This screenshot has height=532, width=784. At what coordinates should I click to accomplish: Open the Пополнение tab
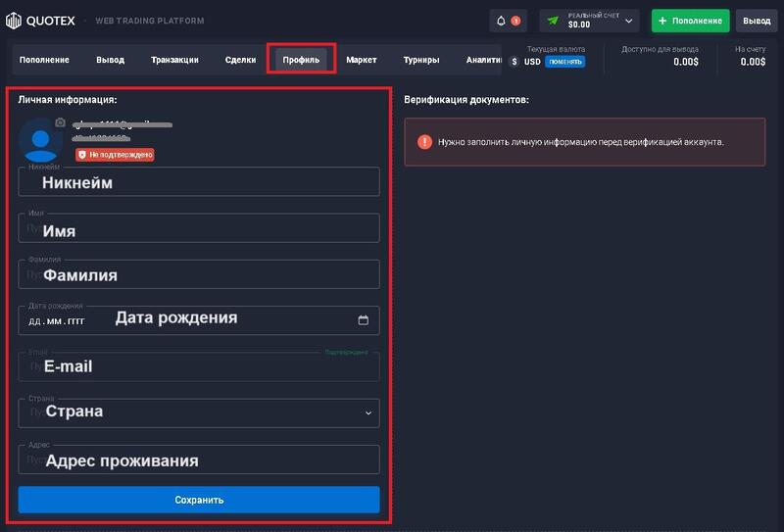[44, 60]
